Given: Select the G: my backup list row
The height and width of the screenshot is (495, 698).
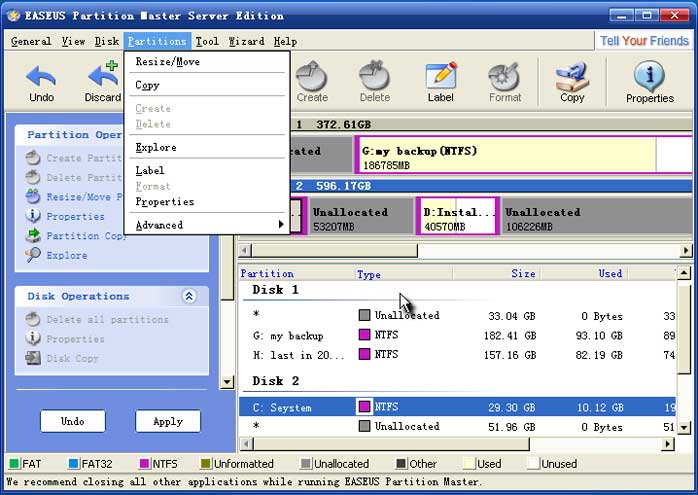Looking at the screenshot, I should tap(458, 335).
